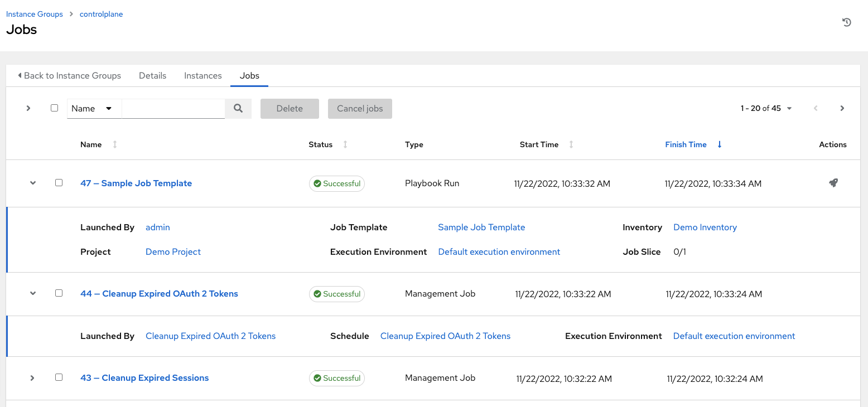This screenshot has height=407, width=868.
Task: Click the search magnifier icon
Action: click(238, 108)
